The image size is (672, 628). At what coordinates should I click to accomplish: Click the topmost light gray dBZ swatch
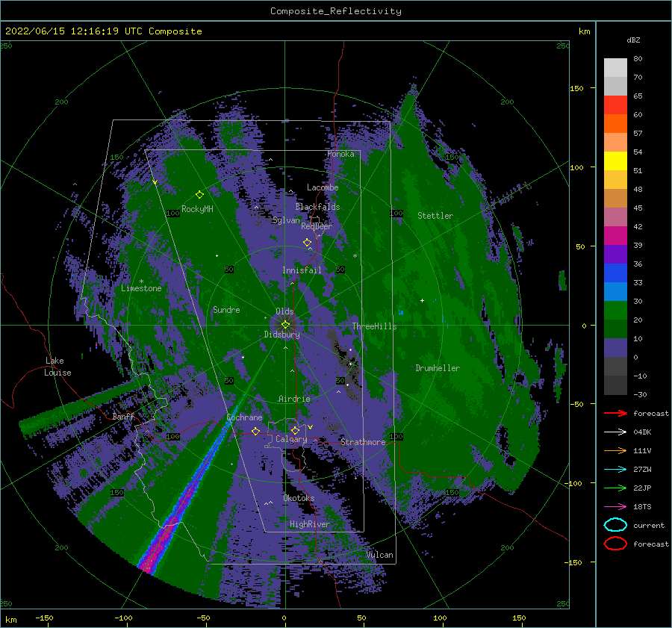(615, 68)
